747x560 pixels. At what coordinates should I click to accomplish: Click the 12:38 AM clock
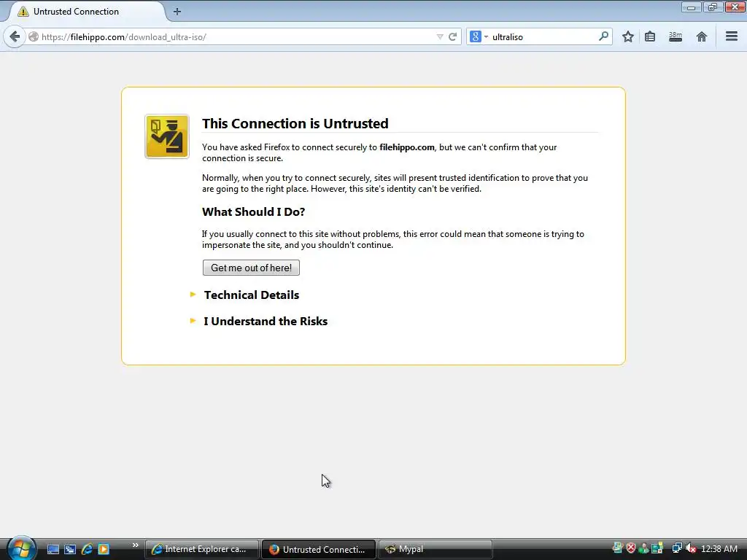(719, 549)
